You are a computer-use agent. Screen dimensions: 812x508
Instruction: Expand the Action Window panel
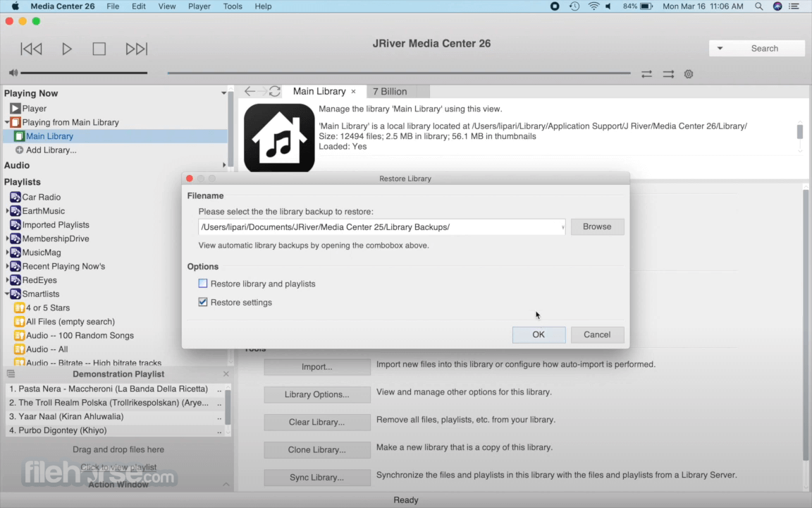[226, 484]
